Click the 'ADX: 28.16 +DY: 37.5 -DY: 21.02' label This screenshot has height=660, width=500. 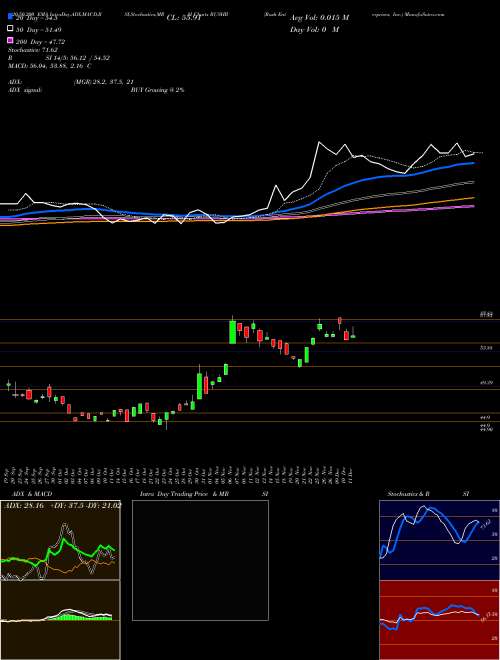pos(62,505)
